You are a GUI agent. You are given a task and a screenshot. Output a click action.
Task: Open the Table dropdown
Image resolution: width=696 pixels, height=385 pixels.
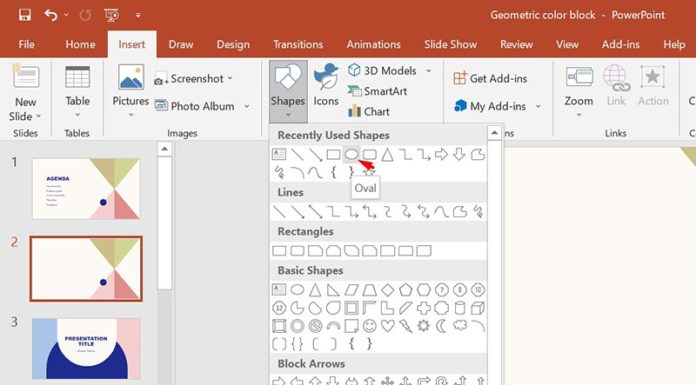[x=77, y=92]
